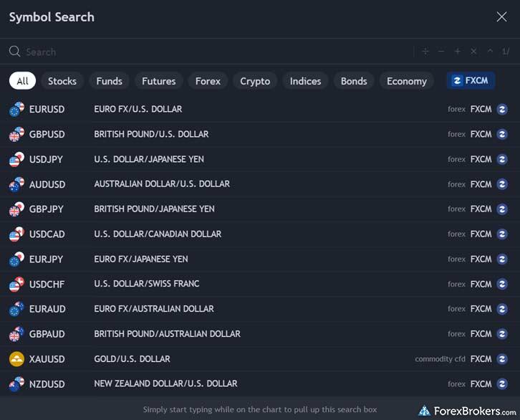The width and height of the screenshot is (520, 420).
Task: Switch to the Futures filter
Action: [x=158, y=81]
